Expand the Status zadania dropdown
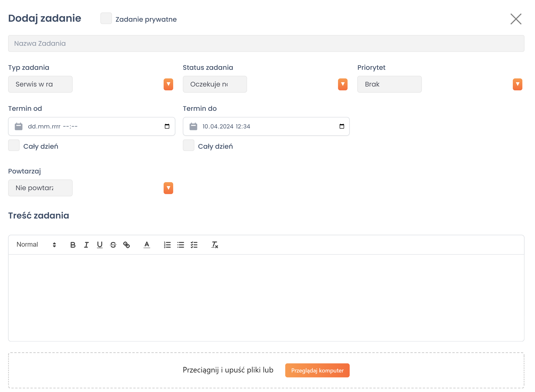Image resolution: width=535 pixels, height=392 pixels. tap(343, 84)
